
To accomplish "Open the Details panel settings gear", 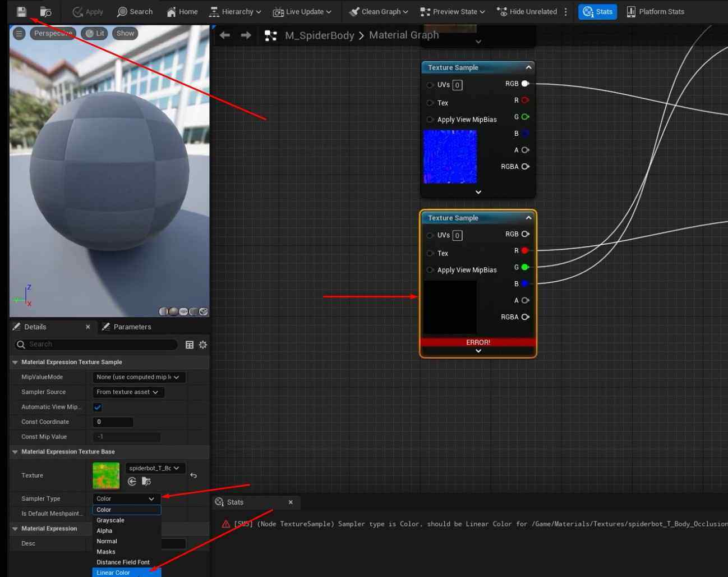I will click(203, 345).
